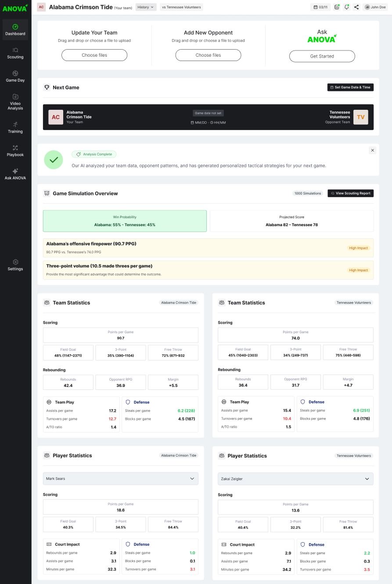Click the Analysis Complete tag
392x584 pixels.
pyautogui.click(x=94, y=154)
